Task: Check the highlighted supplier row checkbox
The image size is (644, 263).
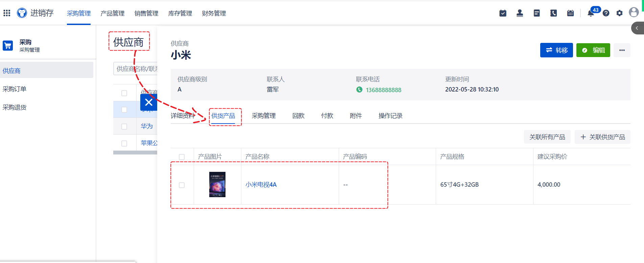Action: (x=124, y=110)
